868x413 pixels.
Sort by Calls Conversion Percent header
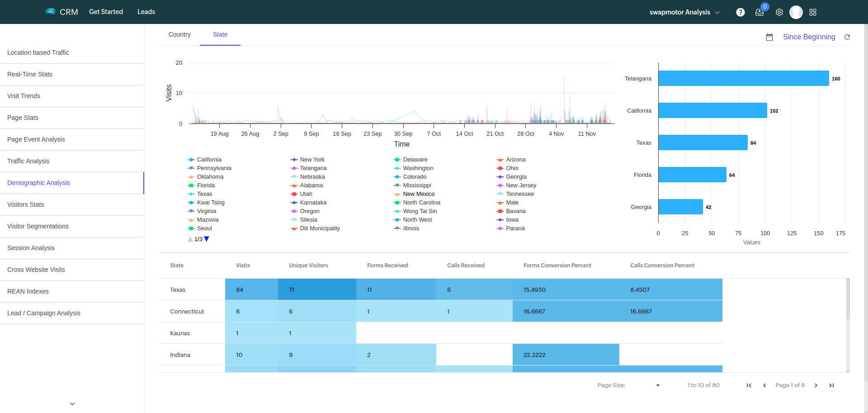(662, 266)
